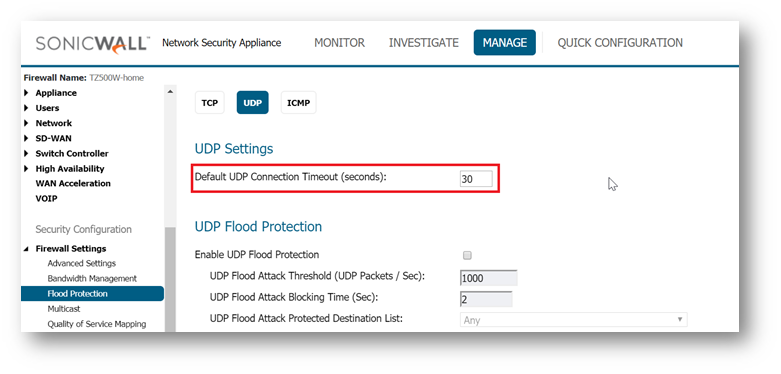Click the sidebar scroll up arrow
Viewport: 781px width, 374px height.
pyautogui.click(x=170, y=91)
